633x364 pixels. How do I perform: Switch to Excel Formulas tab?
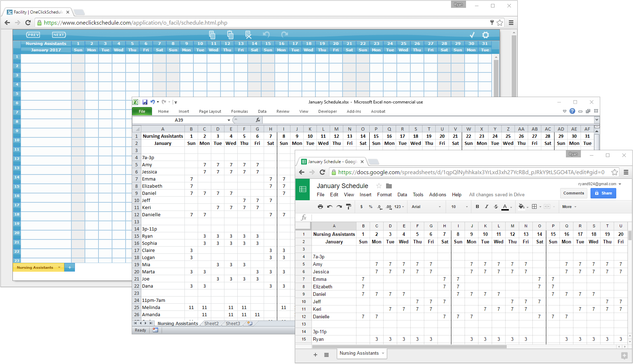(239, 111)
